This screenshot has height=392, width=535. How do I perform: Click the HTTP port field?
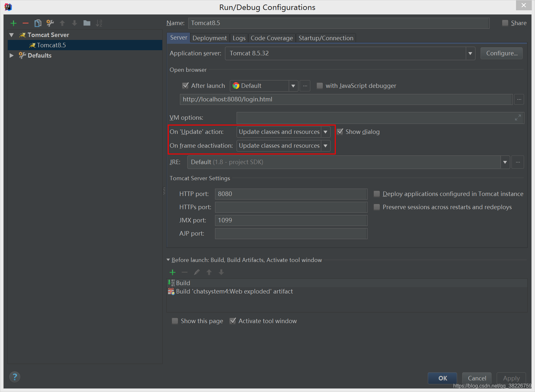coord(291,194)
